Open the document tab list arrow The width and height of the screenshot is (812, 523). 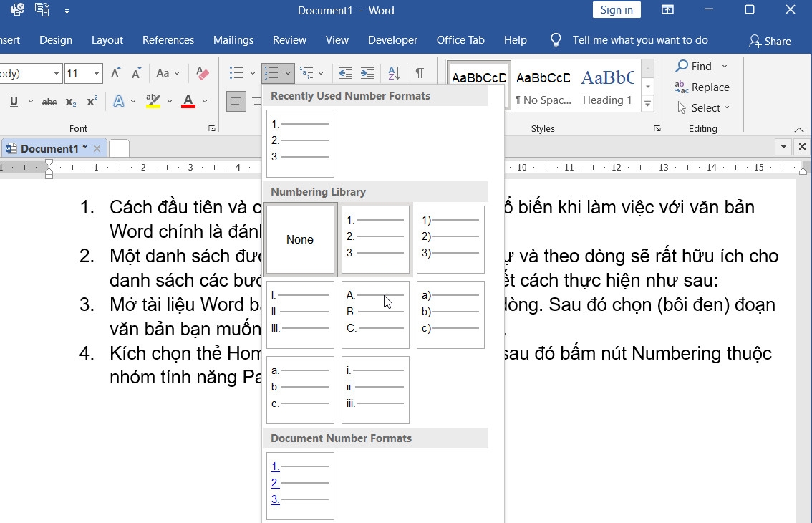[x=783, y=147]
